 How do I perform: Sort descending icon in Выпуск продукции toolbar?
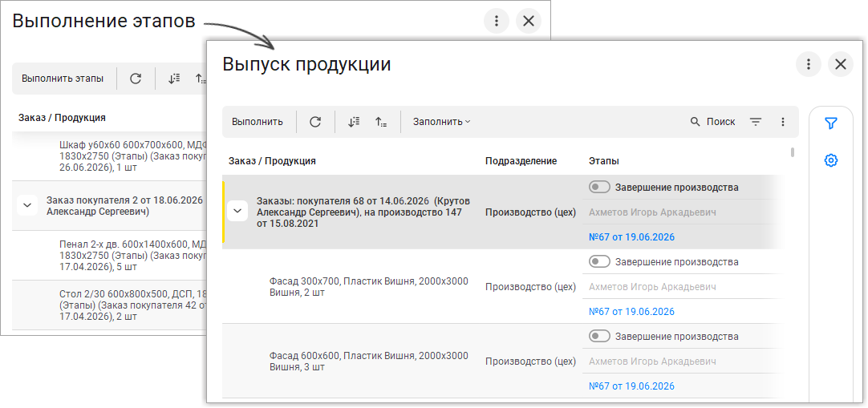pyautogui.click(x=355, y=122)
